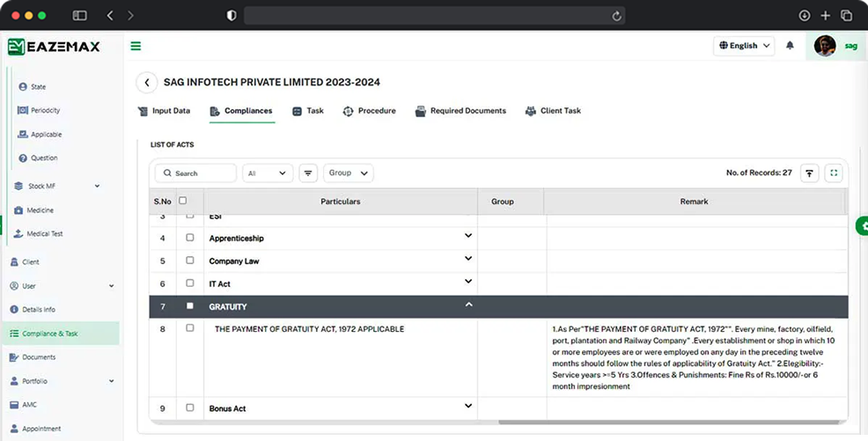Tick the Payment of Gratuity Act checkbox
This screenshot has width=868, height=441.
[x=190, y=328]
